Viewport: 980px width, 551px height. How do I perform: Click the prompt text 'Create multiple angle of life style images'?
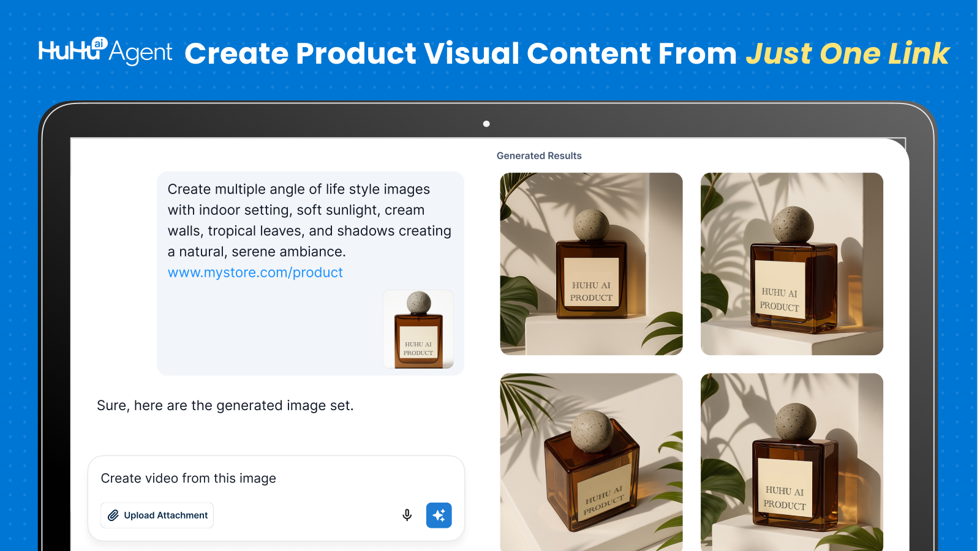(x=299, y=189)
